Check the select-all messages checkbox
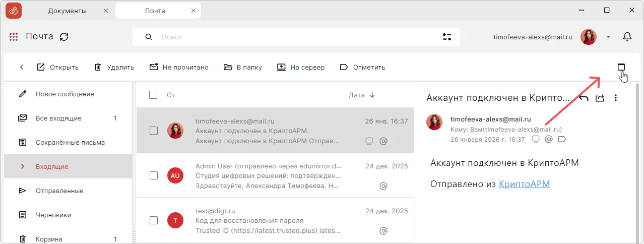 pyautogui.click(x=154, y=95)
